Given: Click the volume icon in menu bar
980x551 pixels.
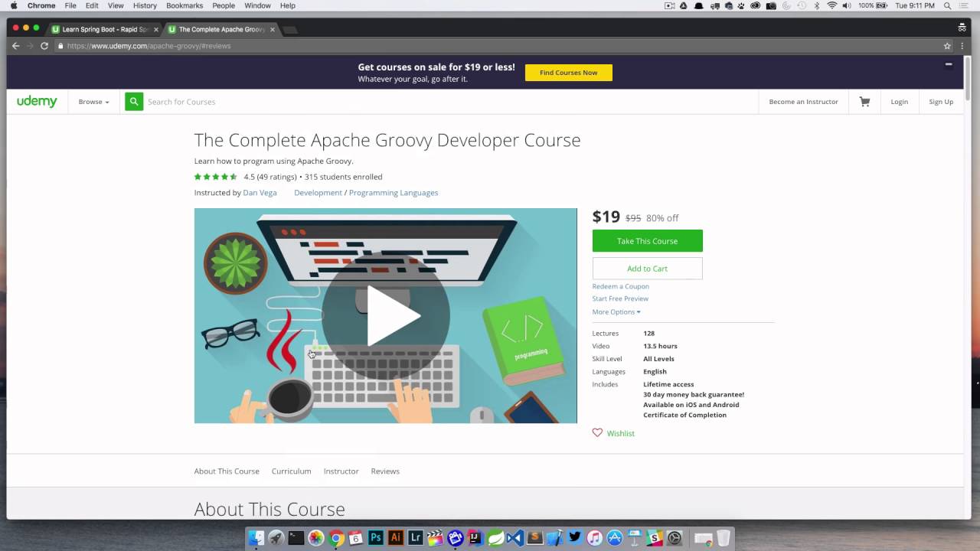Looking at the screenshot, I should click(x=847, y=5).
